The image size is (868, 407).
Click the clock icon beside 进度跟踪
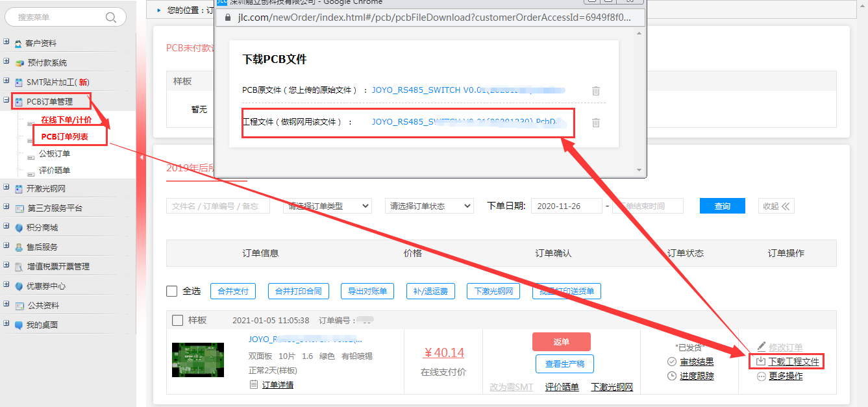672,376
